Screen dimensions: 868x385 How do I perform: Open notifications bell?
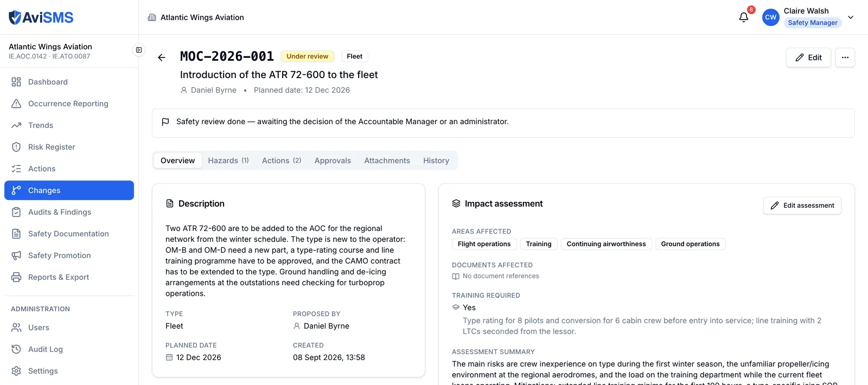(x=744, y=17)
